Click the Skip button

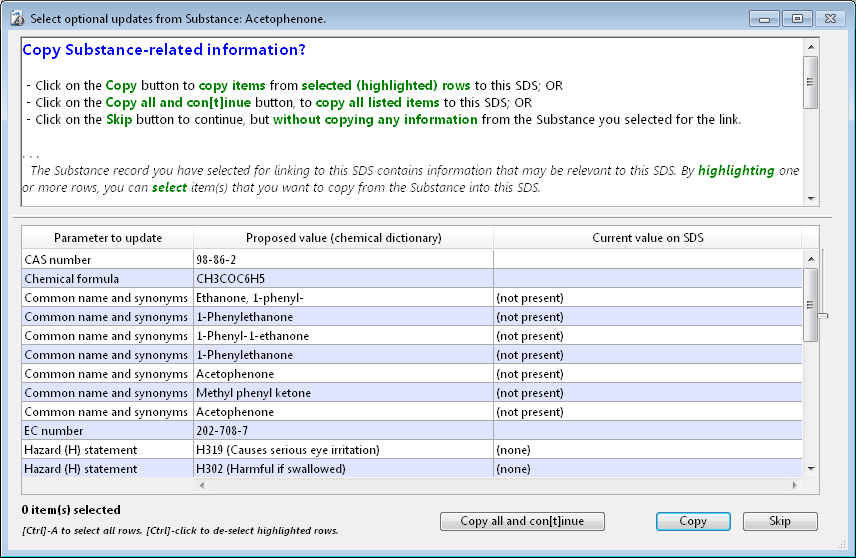[x=780, y=521]
